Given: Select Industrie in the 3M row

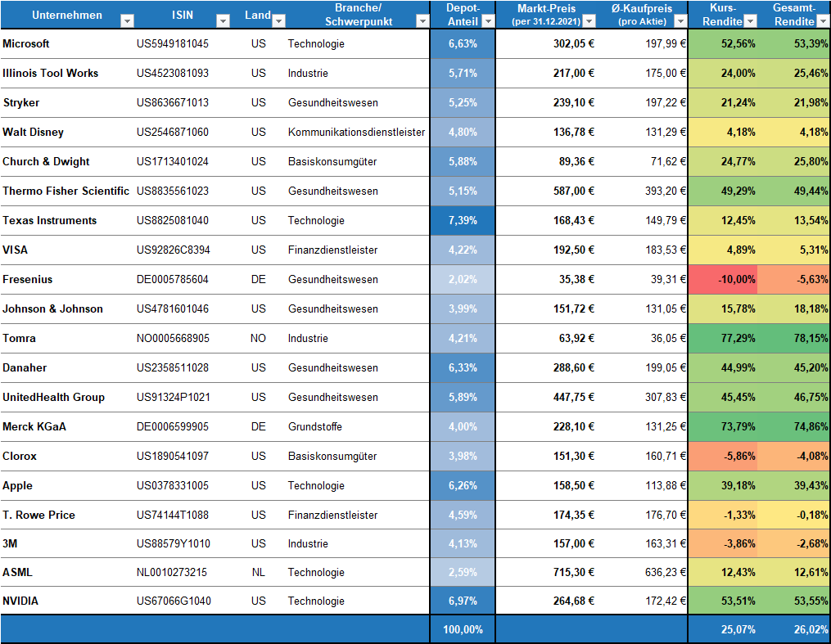Looking at the screenshot, I should tap(308, 544).
